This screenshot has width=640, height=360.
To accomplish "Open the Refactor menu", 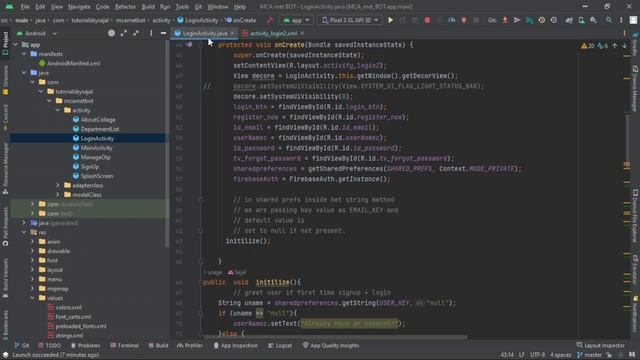I will coord(125,7).
